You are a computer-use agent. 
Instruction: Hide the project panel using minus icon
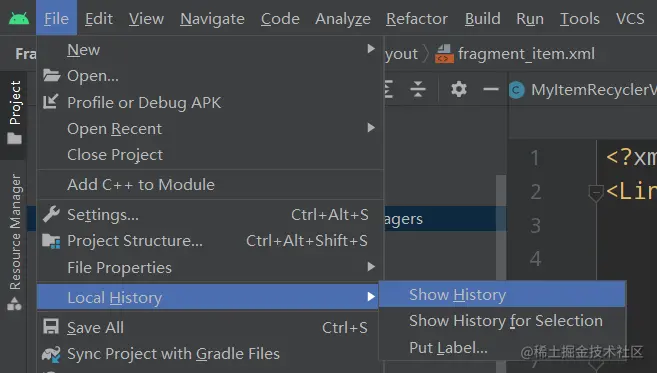click(491, 89)
